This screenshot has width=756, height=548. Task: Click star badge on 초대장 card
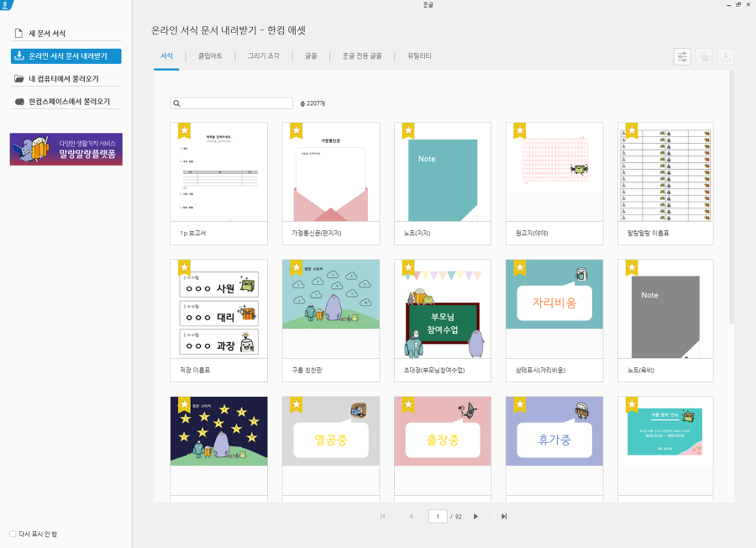click(x=408, y=267)
